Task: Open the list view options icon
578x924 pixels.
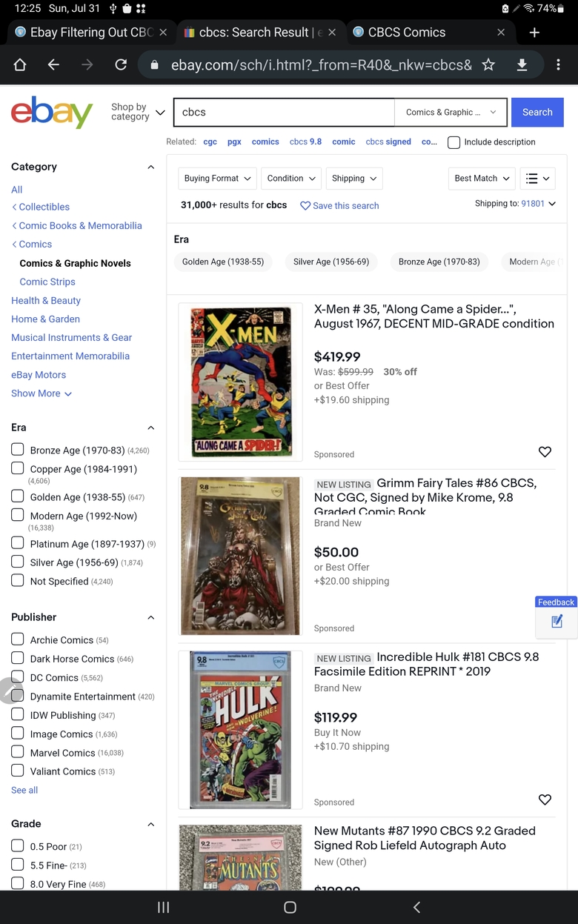Action: coord(538,179)
